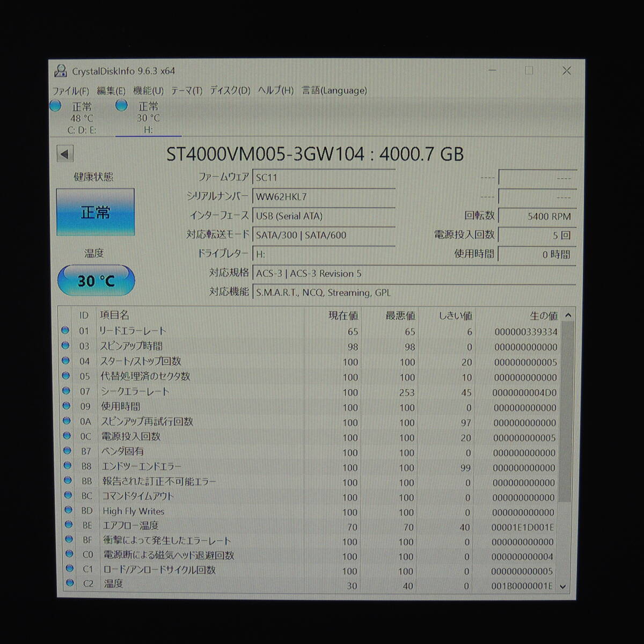Screen dimensions: 644x644
Task: Click the SMART list vertical scrollbar thumb
Action: tap(566, 412)
